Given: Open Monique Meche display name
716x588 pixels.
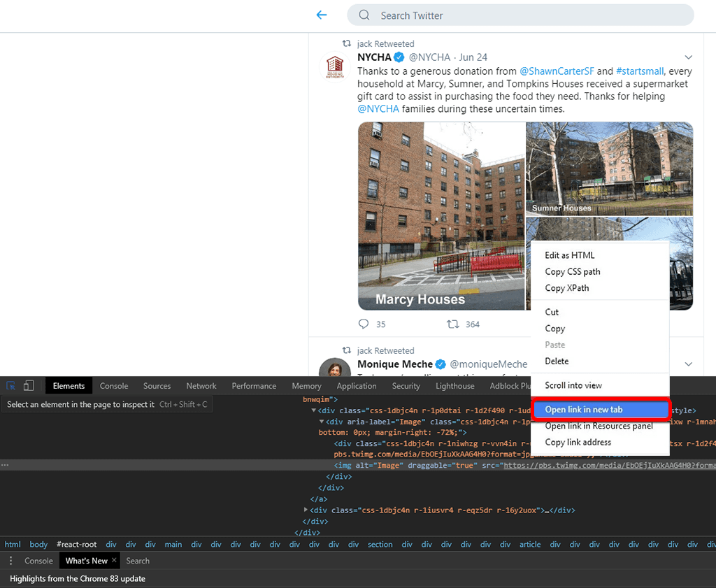Looking at the screenshot, I should tap(395, 364).
